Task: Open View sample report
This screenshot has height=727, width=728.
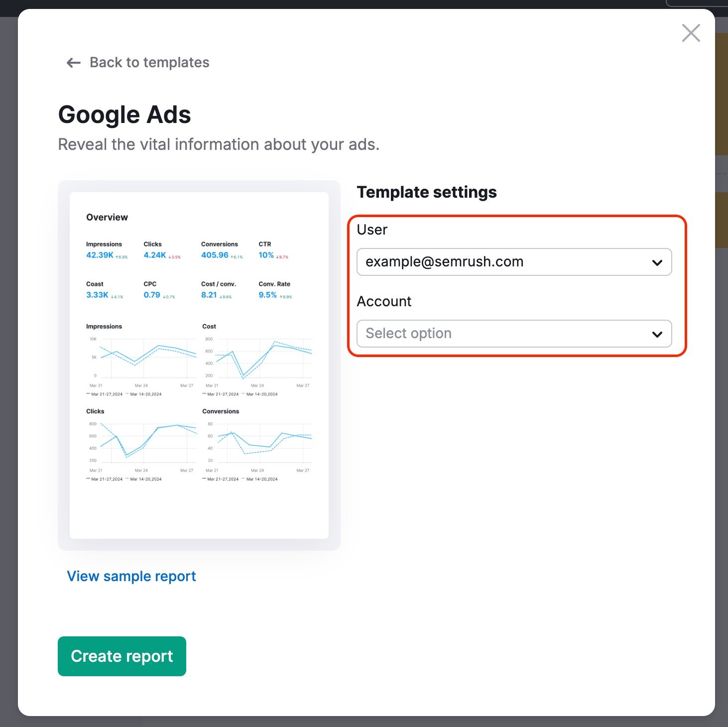Action: click(x=131, y=576)
